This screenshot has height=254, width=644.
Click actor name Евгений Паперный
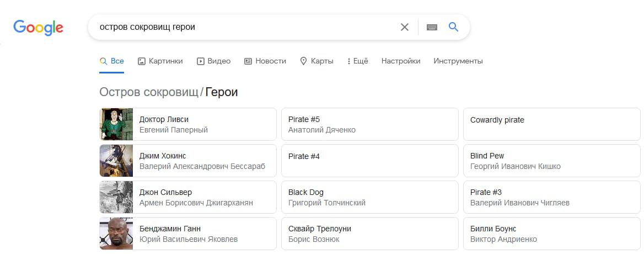(174, 130)
